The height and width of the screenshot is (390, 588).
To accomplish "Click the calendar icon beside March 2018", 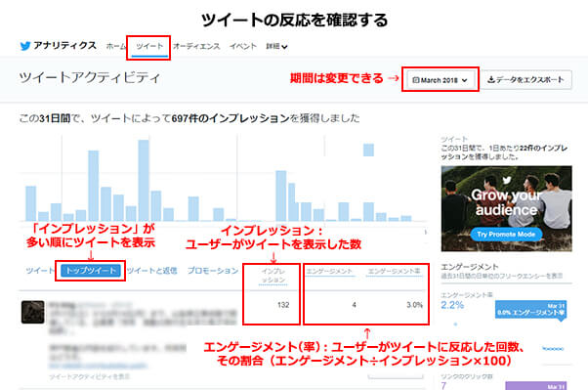I will coord(415,80).
